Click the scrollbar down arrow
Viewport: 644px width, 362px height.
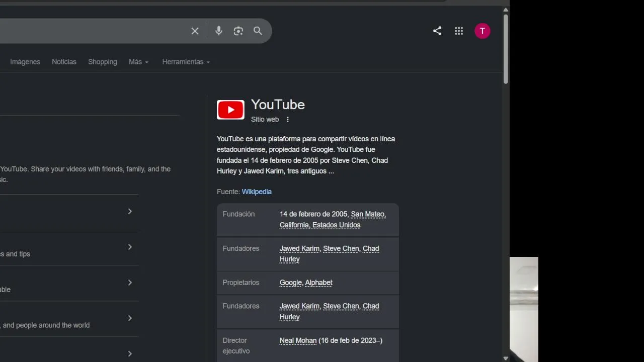pyautogui.click(x=506, y=358)
